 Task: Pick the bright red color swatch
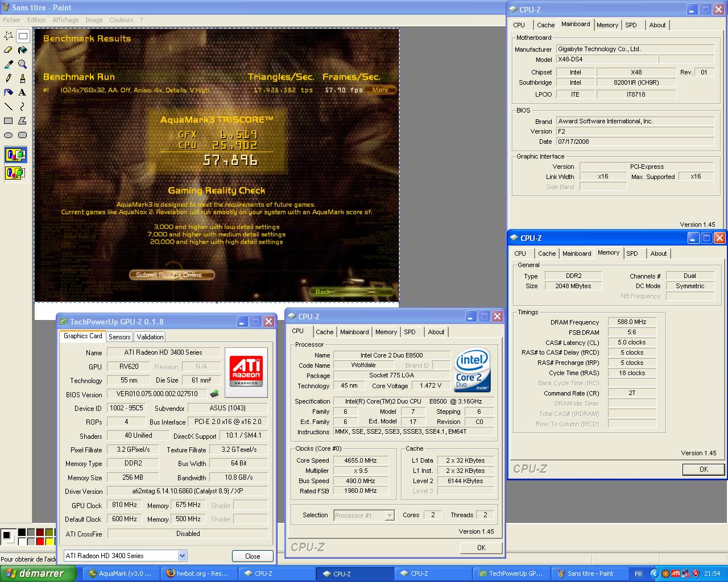[40, 541]
